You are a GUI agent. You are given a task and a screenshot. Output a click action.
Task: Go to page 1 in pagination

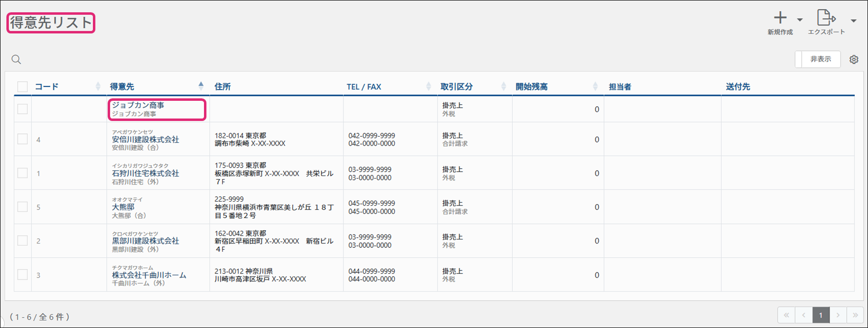820,315
